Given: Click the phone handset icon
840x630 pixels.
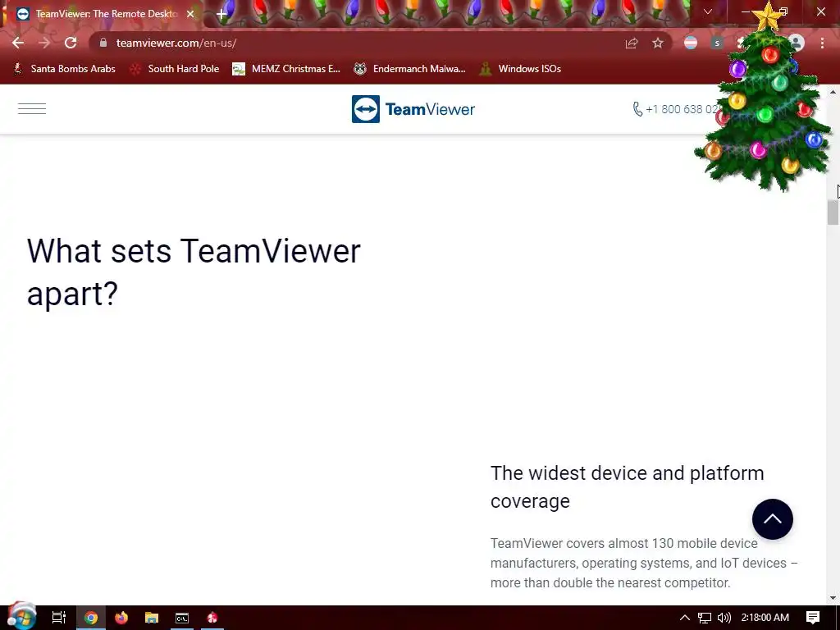Looking at the screenshot, I should [637, 109].
